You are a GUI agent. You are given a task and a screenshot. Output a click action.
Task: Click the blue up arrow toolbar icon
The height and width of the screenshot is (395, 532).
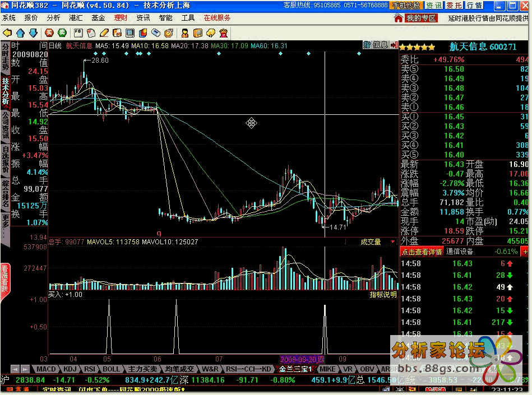point(20,33)
